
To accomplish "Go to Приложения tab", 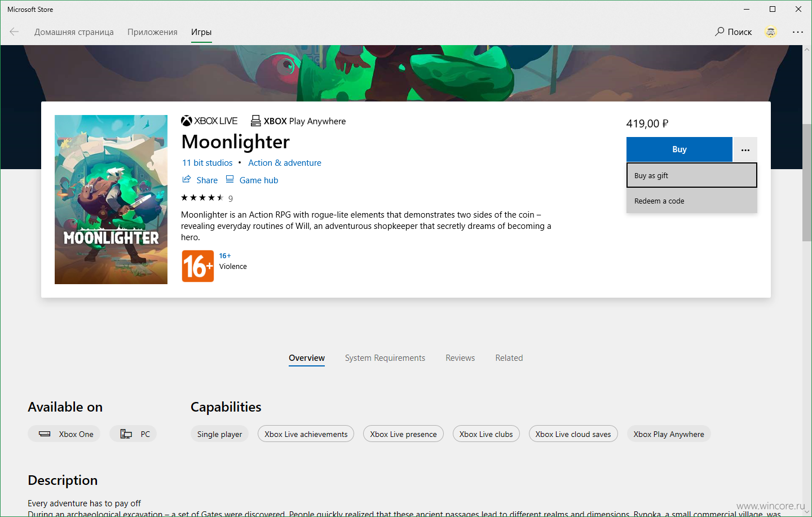I will click(152, 32).
